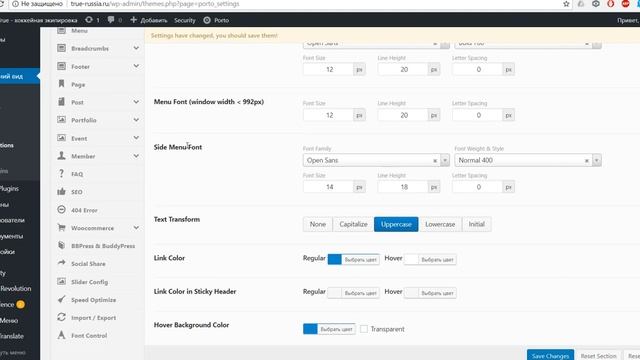The height and width of the screenshot is (360, 640).
Task: Expand the Footer section chevron
Action: 136,66
